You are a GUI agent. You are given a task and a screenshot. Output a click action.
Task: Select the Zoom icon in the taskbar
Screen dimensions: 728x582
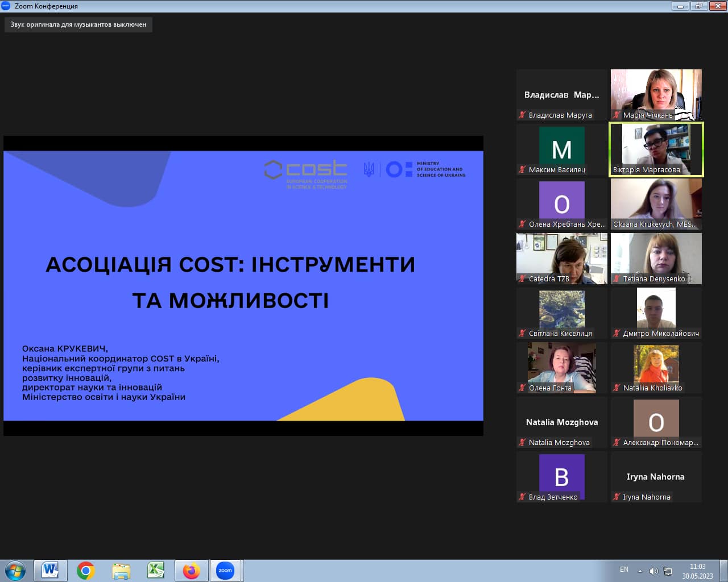click(x=225, y=570)
